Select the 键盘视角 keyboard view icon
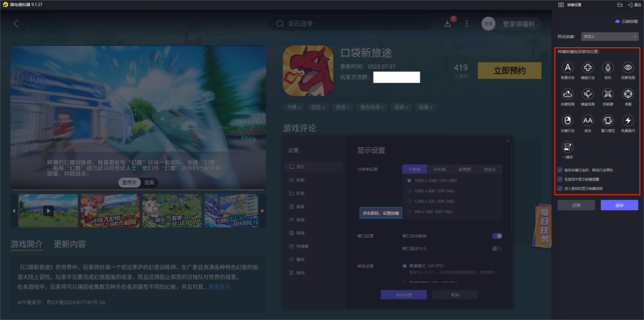The width and height of the screenshot is (644, 320). point(588,94)
